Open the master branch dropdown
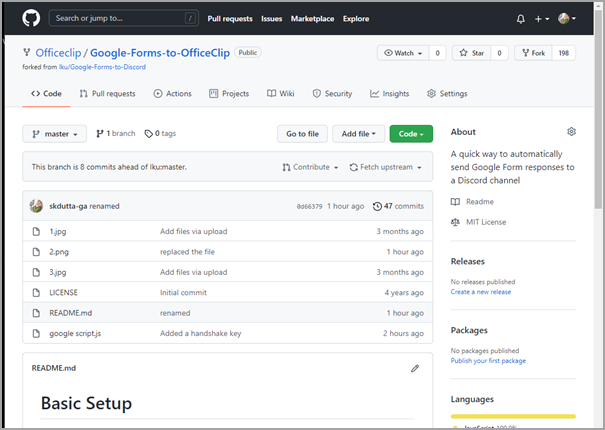605x430 pixels. pos(54,134)
